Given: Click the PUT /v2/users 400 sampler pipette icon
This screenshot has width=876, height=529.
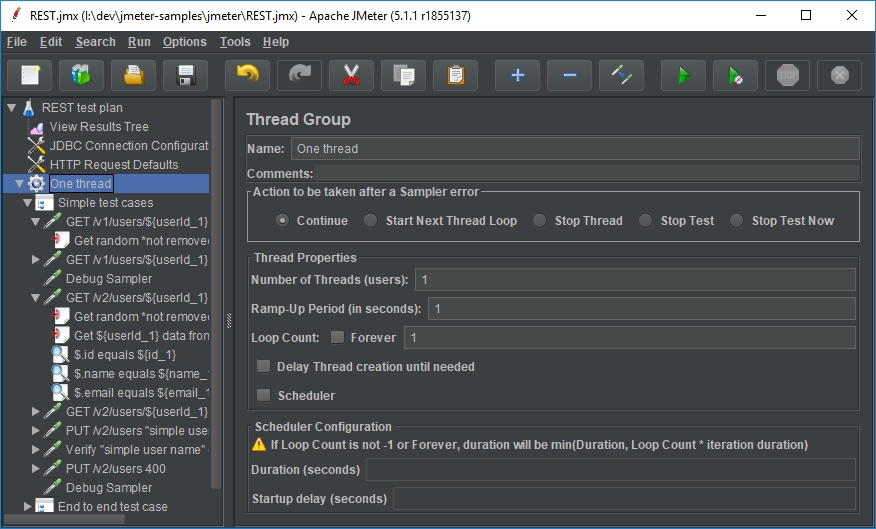Looking at the screenshot, I should point(53,468).
